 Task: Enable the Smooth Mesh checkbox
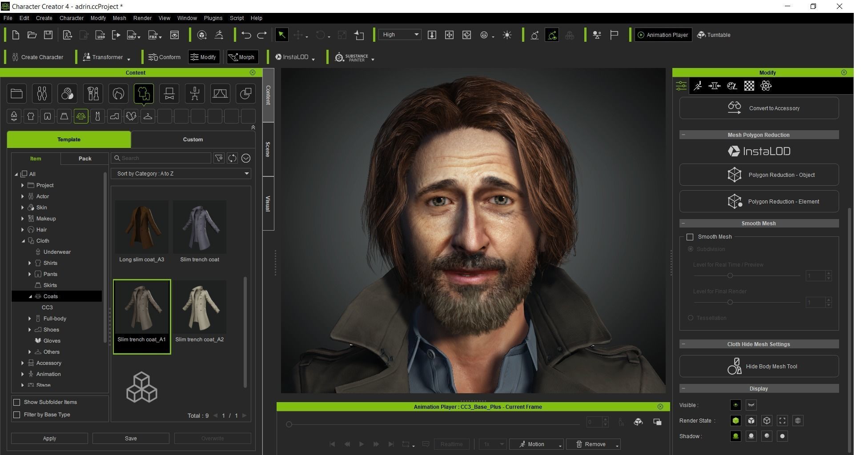point(690,237)
